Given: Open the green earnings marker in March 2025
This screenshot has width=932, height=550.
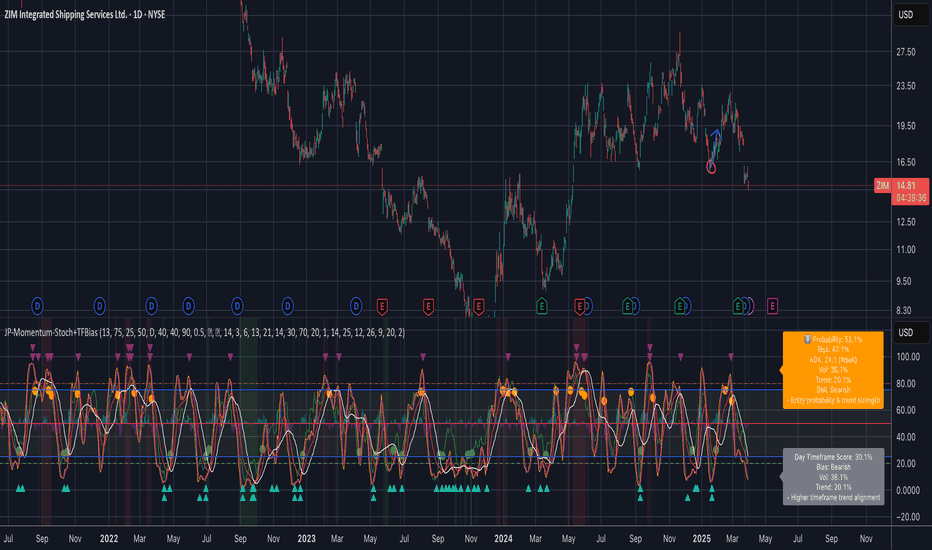Looking at the screenshot, I should coord(738,307).
